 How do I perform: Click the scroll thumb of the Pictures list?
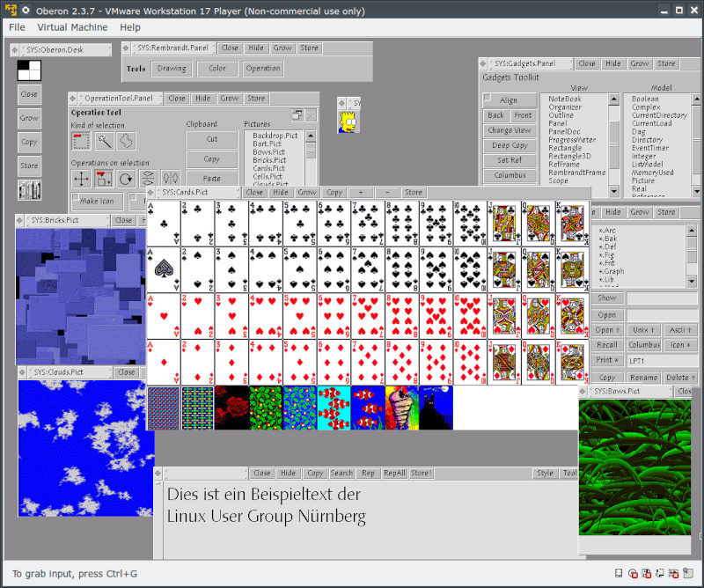pos(311,151)
